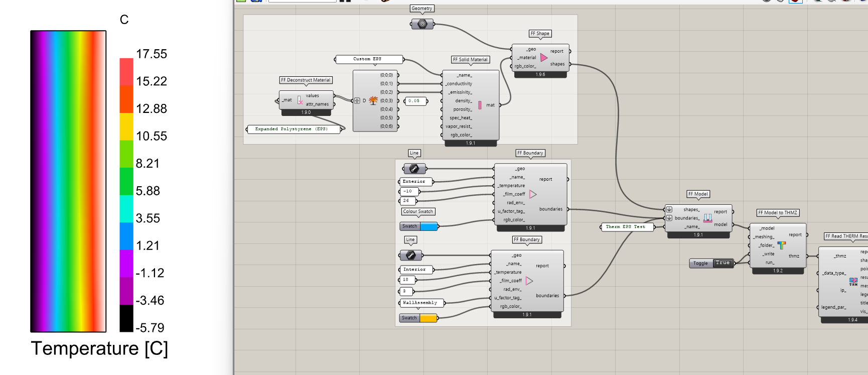Open the blue Colour Swatch picker
The width and height of the screenshot is (868, 375).
point(428,226)
